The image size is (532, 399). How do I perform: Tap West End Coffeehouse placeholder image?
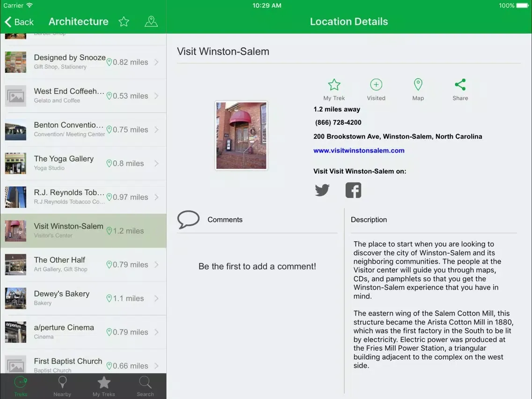[15, 96]
